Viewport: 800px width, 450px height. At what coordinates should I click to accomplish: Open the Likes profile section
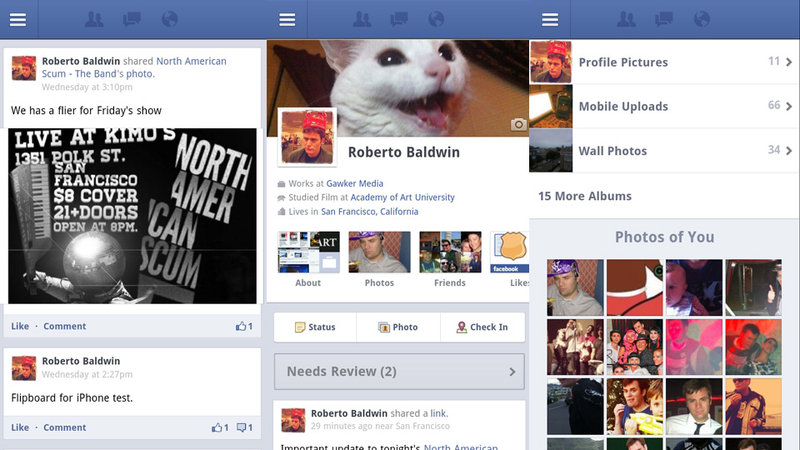(510, 260)
